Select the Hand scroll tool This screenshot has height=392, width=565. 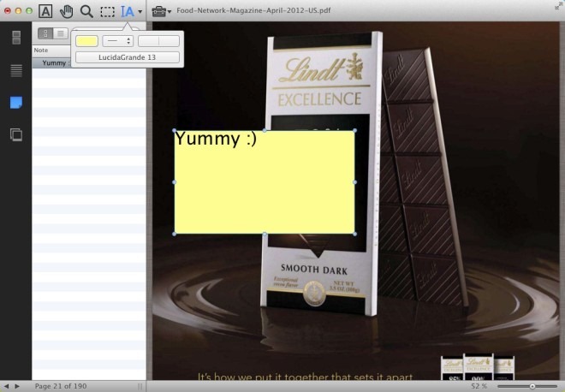click(66, 11)
